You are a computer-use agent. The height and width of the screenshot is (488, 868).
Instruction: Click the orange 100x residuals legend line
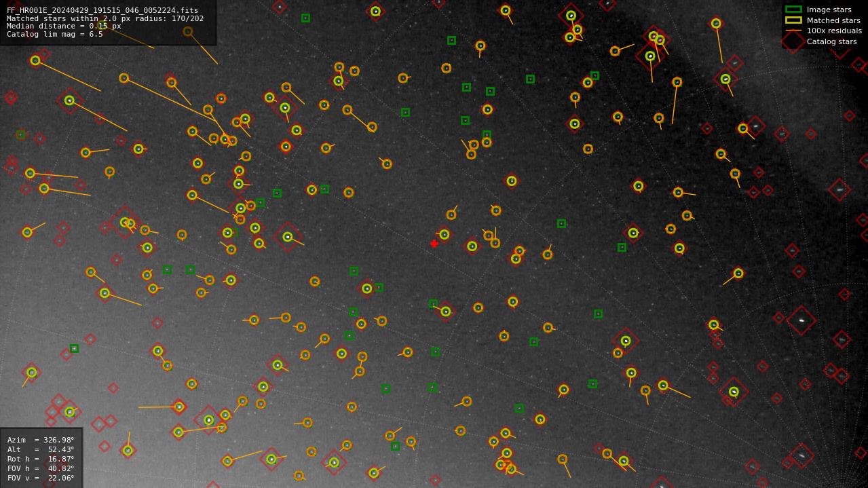pyautogui.click(x=793, y=31)
